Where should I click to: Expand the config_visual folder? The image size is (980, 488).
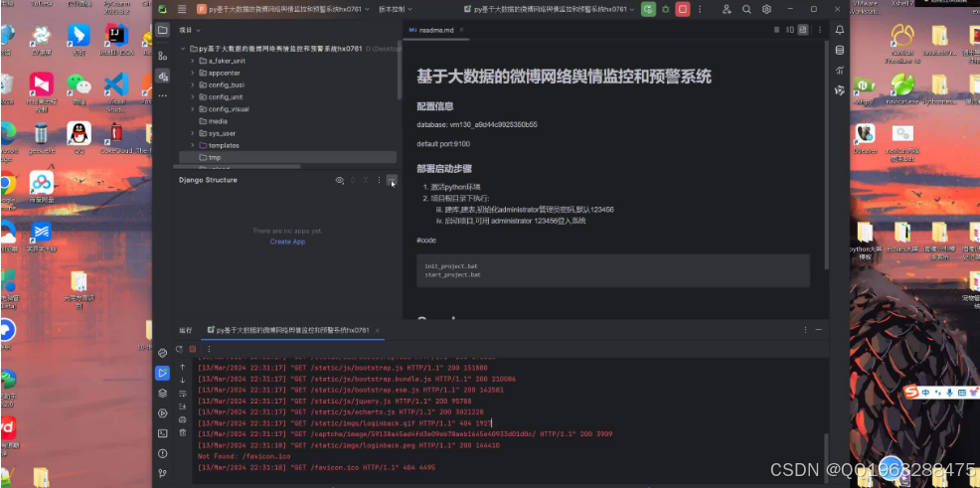pyautogui.click(x=193, y=108)
